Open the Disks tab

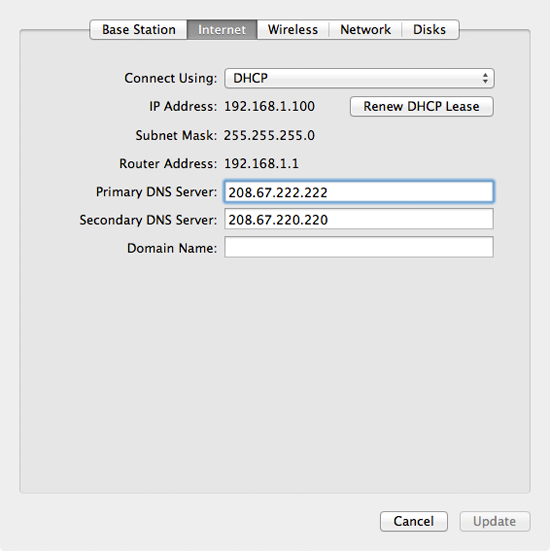click(429, 30)
